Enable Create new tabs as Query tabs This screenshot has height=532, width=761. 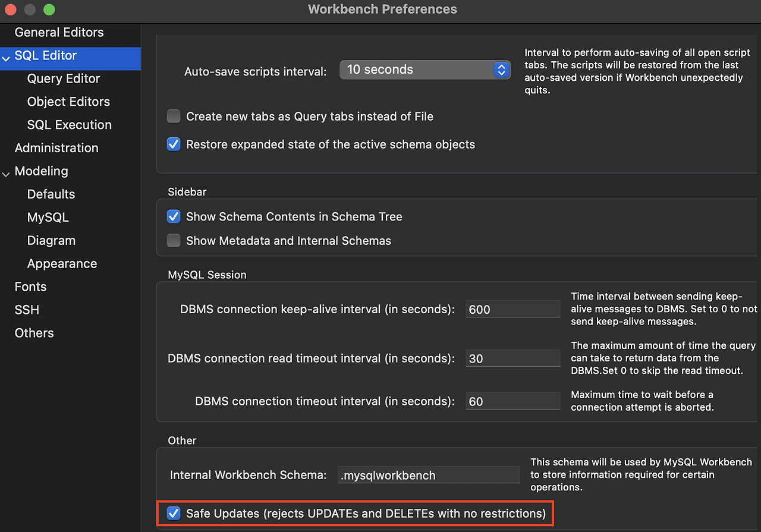pyautogui.click(x=174, y=117)
